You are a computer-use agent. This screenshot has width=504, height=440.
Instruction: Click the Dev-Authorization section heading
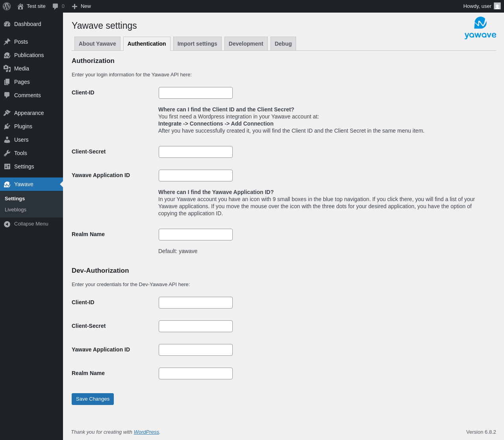pos(100,271)
